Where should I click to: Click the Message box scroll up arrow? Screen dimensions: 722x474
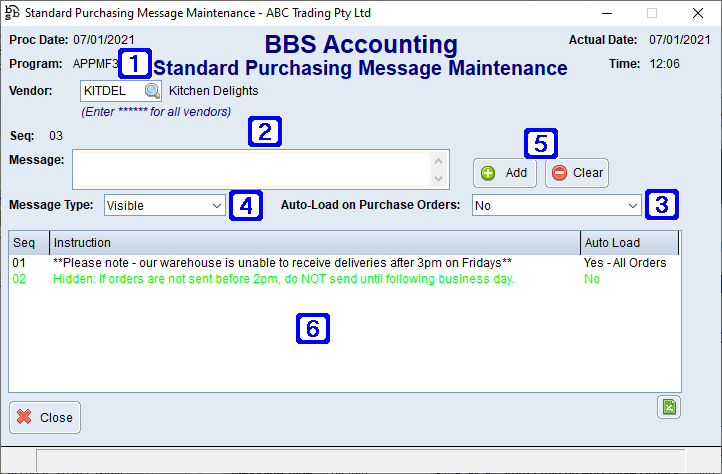coord(439,161)
